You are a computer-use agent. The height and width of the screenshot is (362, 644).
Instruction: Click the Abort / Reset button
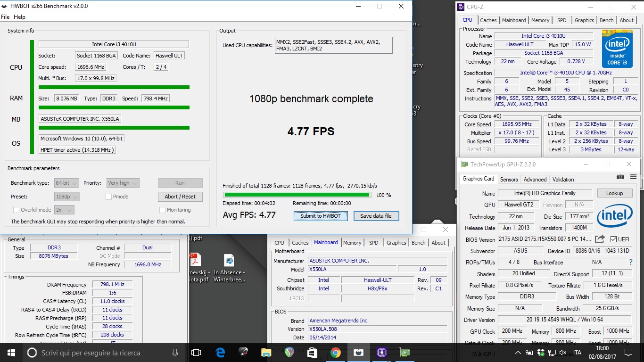(180, 197)
